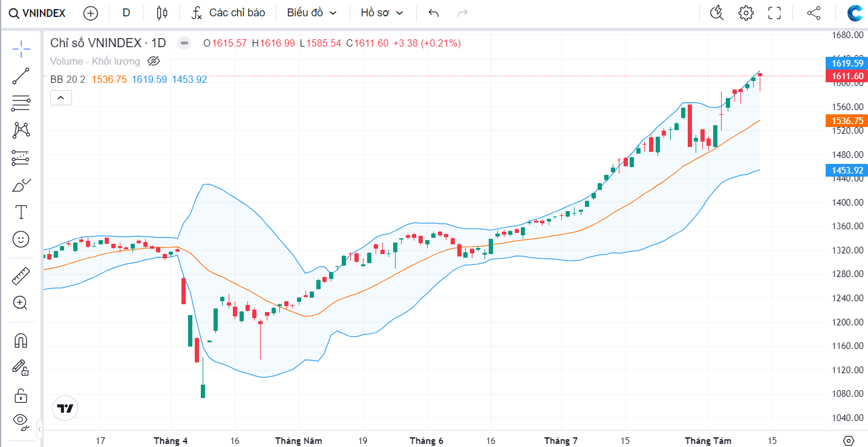Expand the Biểu đồ dropdown
Image resolution: width=868 pixels, height=447 pixels.
[x=312, y=13]
